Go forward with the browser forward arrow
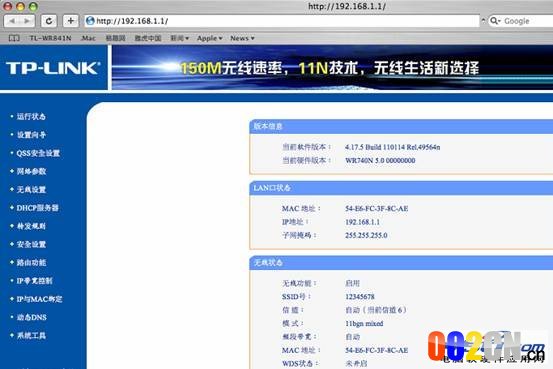Screen dimensions: 553x369 [x=27, y=21]
